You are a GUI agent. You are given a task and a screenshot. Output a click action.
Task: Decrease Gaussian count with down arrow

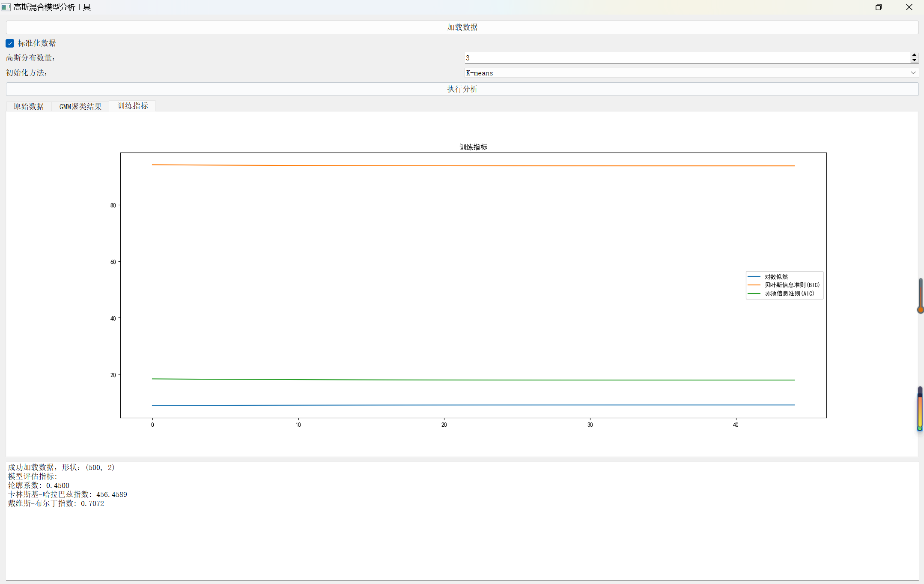[914, 60]
